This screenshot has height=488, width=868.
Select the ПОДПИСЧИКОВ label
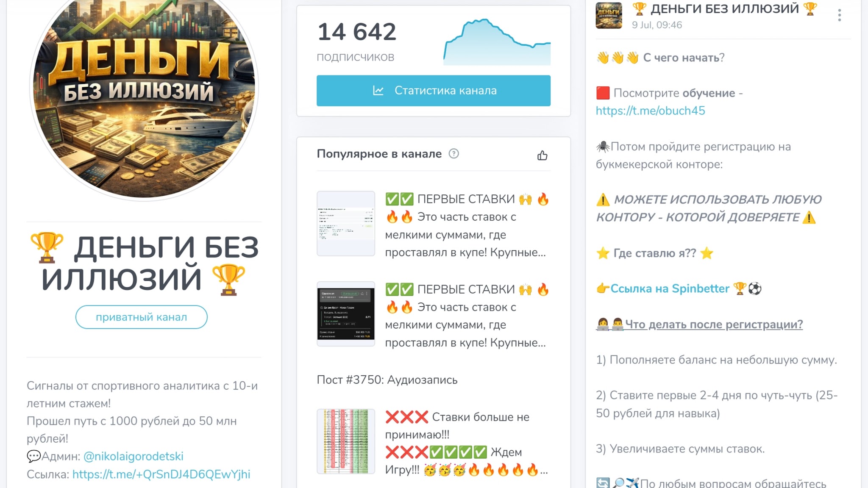pyautogui.click(x=355, y=57)
